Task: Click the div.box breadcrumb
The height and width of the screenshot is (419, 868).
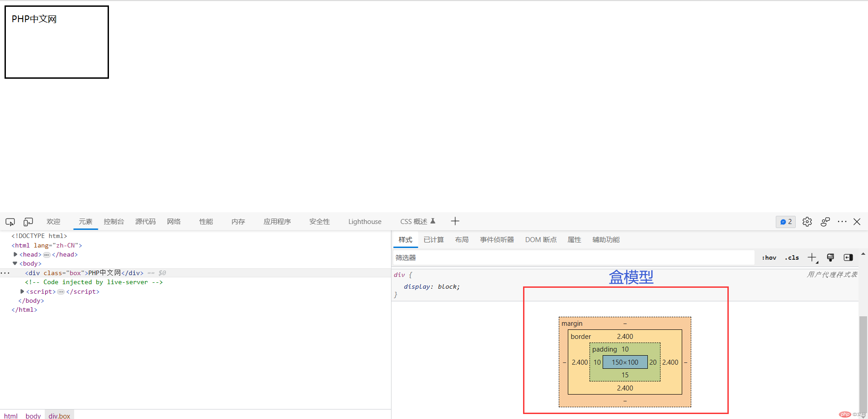Action: click(x=59, y=415)
